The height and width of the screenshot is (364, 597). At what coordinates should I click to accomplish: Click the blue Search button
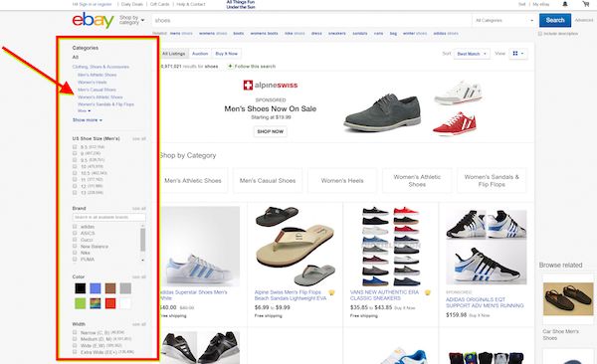(x=555, y=20)
